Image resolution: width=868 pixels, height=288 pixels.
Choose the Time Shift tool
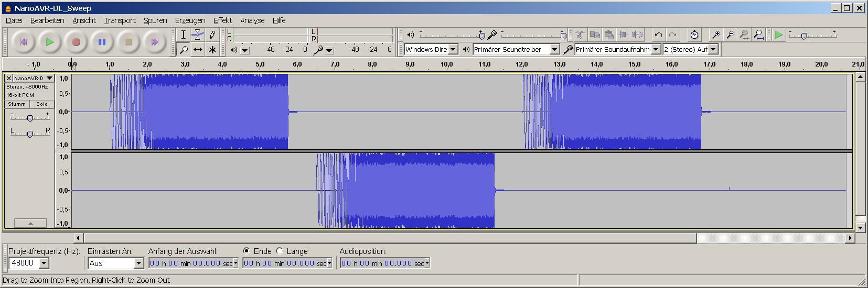(x=198, y=50)
